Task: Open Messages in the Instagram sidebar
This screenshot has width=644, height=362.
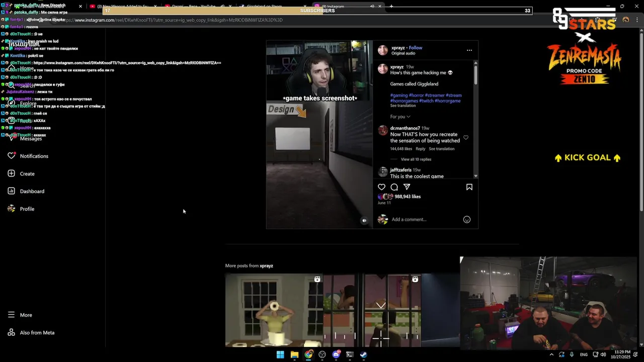Action: click(25, 138)
